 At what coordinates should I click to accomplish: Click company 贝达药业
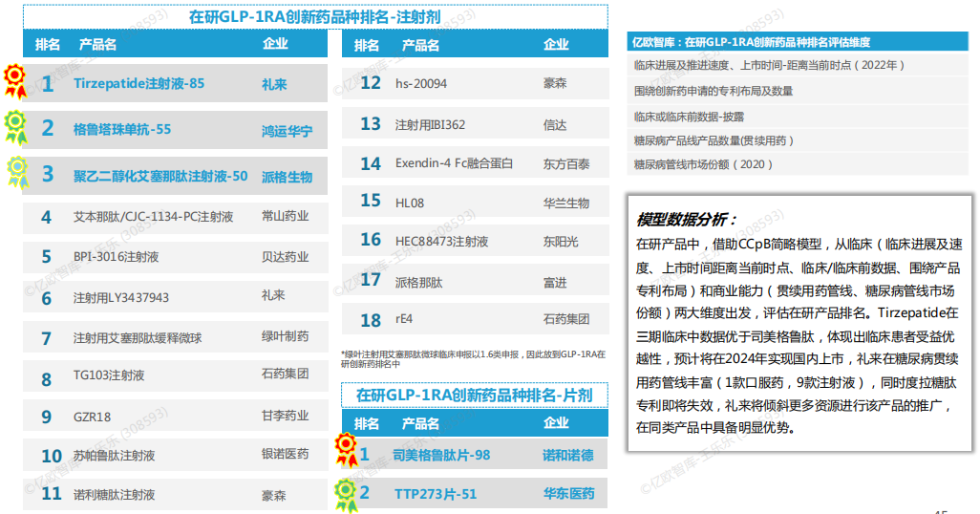(285, 257)
